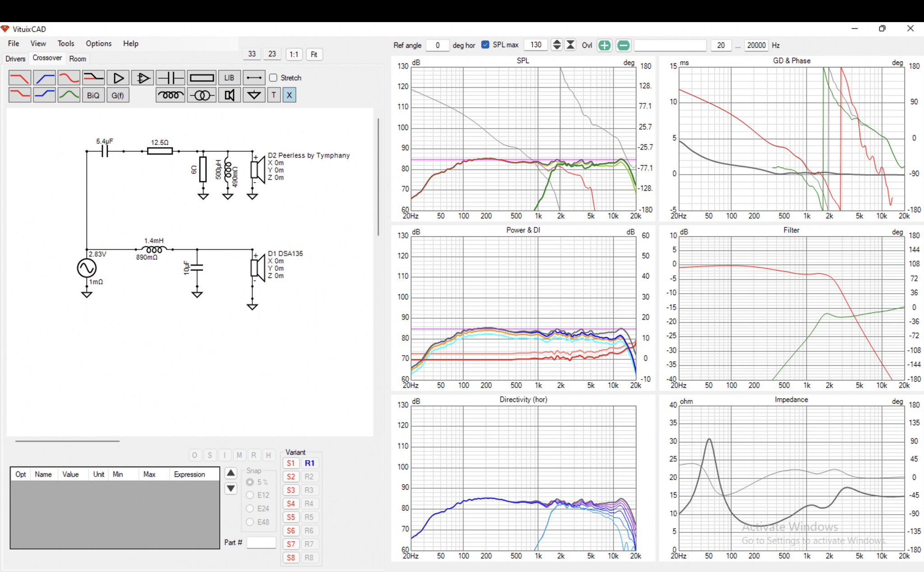Viewport: 924px width, 572px height.
Task: Switch to the Drivers tab
Action: tap(15, 59)
